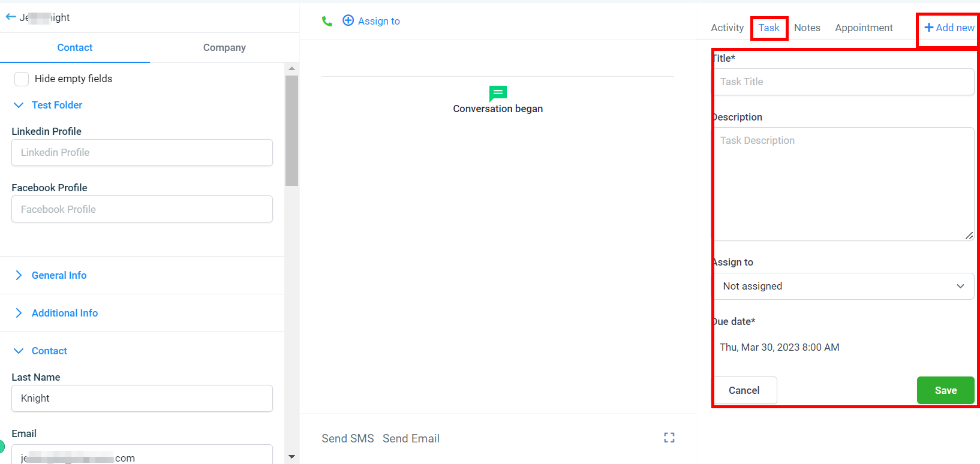Click the back arrow icon
The height and width of the screenshot is (464, 980).
point(11,17)
